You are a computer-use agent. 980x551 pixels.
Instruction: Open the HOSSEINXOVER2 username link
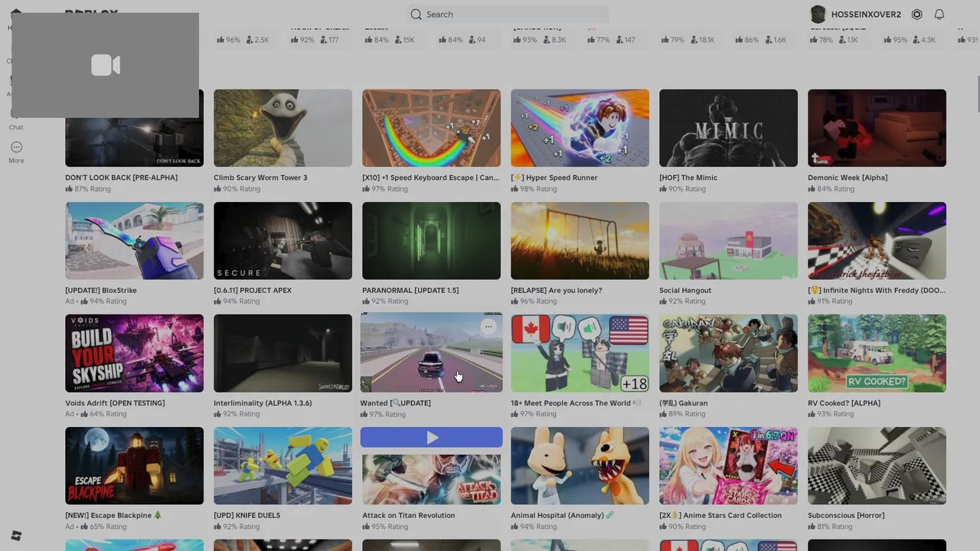(866, 15)
